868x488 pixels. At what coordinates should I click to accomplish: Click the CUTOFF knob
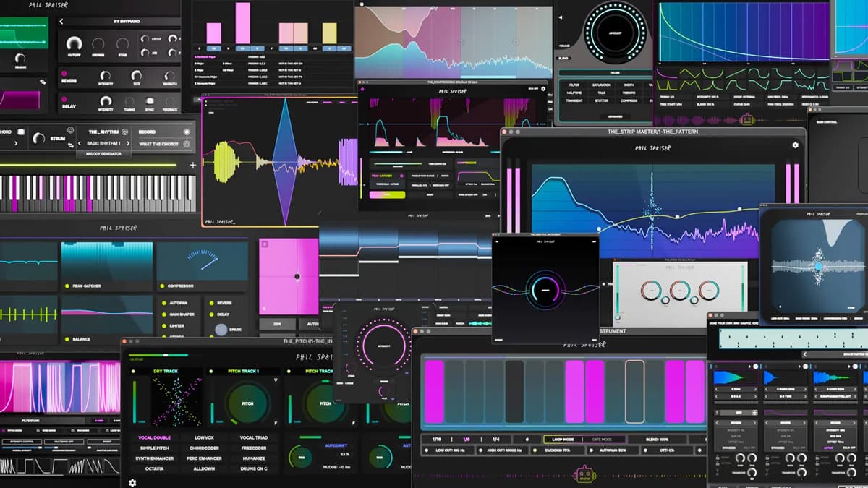pyautogui.click(x=75, y=43)
